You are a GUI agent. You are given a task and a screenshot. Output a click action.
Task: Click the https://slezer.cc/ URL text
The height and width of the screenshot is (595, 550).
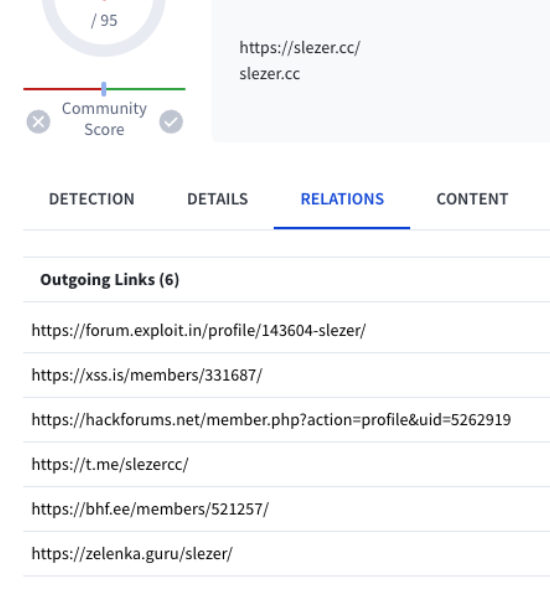click(300, 48)
